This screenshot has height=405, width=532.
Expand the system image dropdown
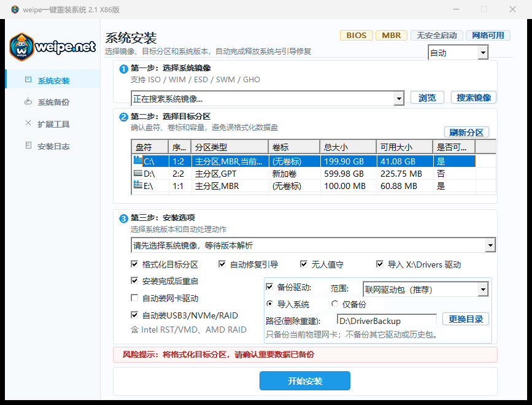(399, 99)
